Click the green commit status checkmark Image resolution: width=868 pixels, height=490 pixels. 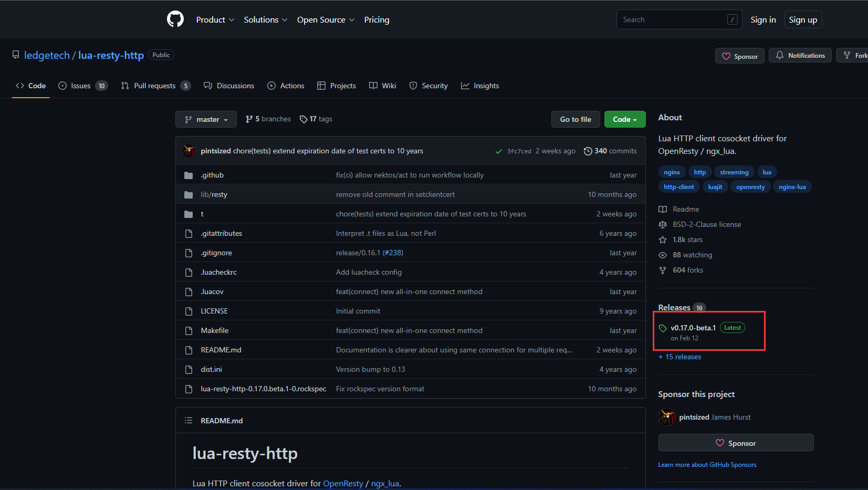[x=498, y=151]
